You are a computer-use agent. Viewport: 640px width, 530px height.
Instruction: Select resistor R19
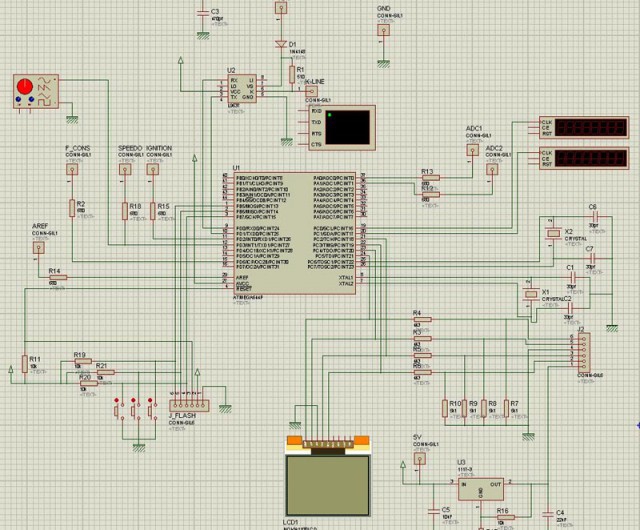83,361
